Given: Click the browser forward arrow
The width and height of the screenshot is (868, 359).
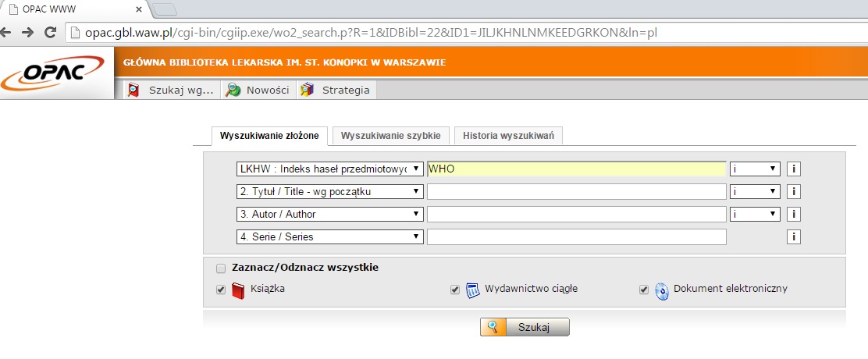Looking at the screenshot, I should tap(27, 33).
